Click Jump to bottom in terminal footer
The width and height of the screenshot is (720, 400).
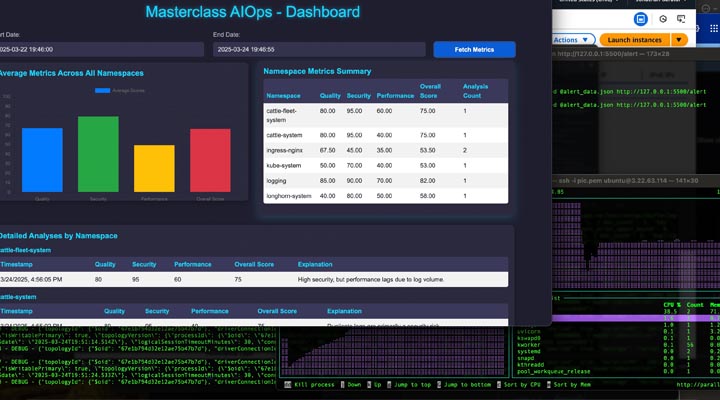467,384
